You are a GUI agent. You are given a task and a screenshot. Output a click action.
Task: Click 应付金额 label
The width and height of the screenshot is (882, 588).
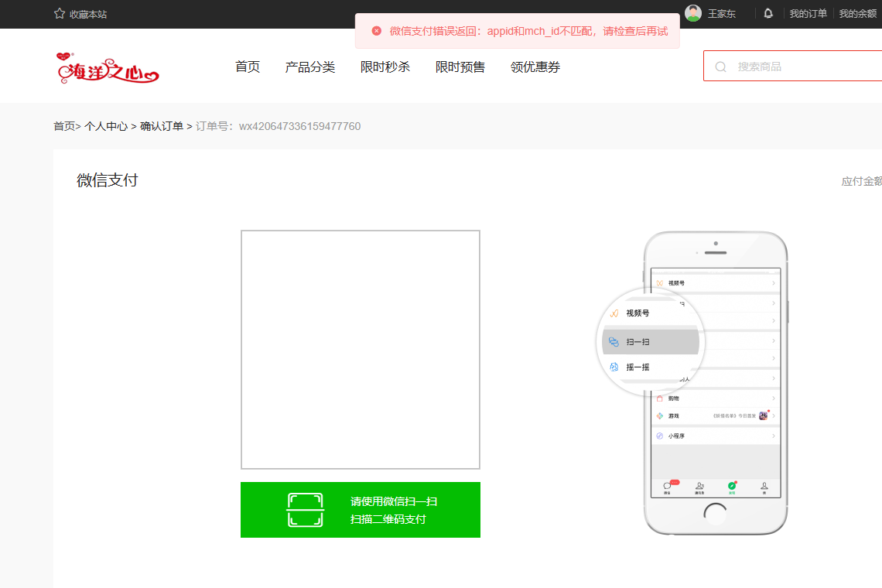(862, 181)
